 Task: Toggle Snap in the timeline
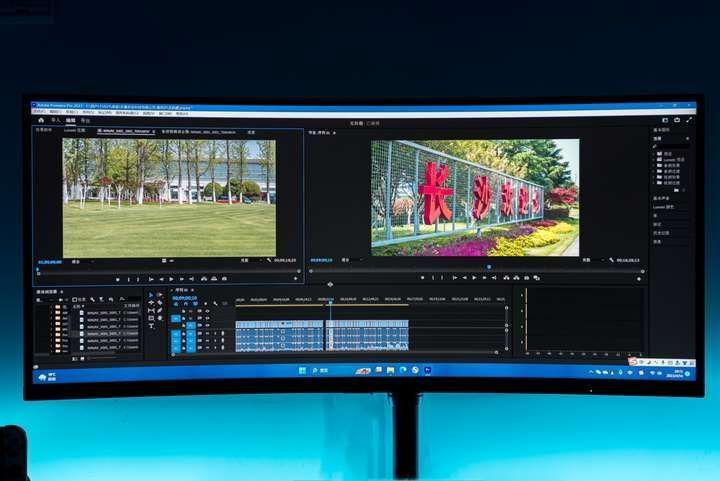tap(186, 304)
